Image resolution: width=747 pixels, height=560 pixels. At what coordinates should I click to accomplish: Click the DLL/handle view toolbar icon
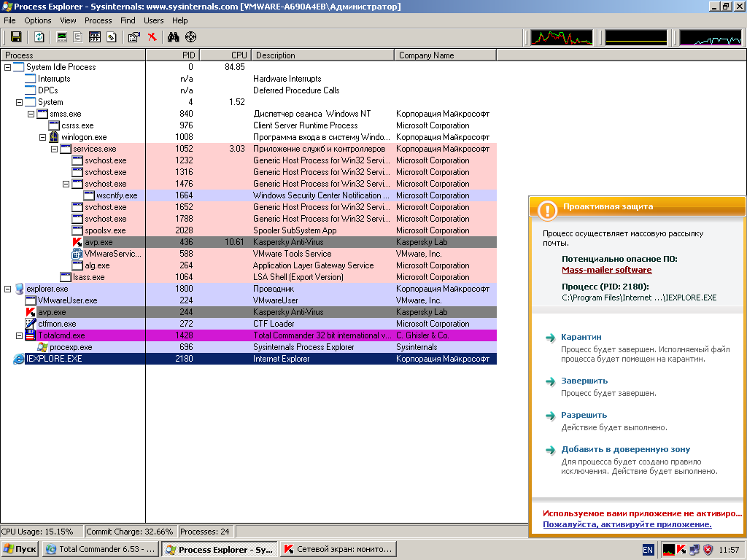pyautogui.click(x=112, y=37)
